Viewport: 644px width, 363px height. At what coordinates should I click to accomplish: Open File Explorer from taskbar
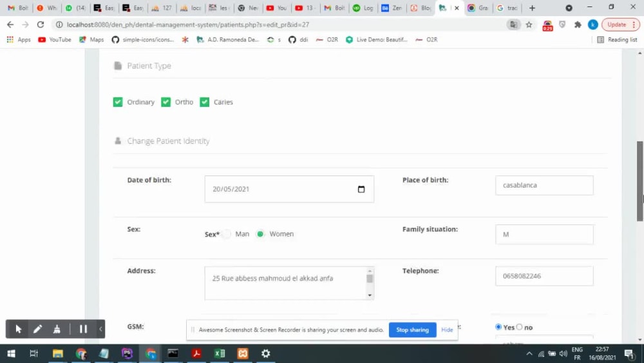(57, 353)
